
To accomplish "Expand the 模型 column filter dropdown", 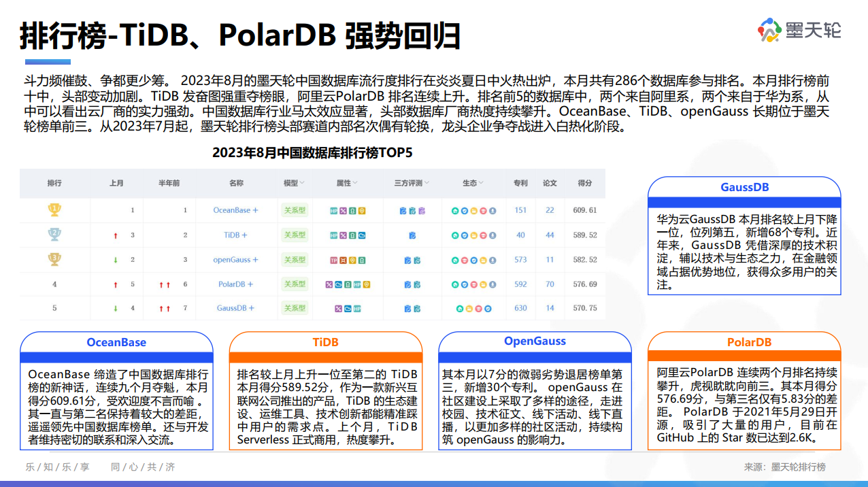I will pyautogui.click(x=302, y=183).
